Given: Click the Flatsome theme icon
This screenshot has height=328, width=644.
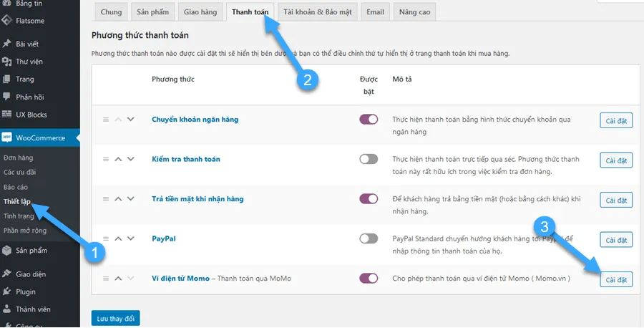Looking at the screenshot, I should tap(6, 19).
